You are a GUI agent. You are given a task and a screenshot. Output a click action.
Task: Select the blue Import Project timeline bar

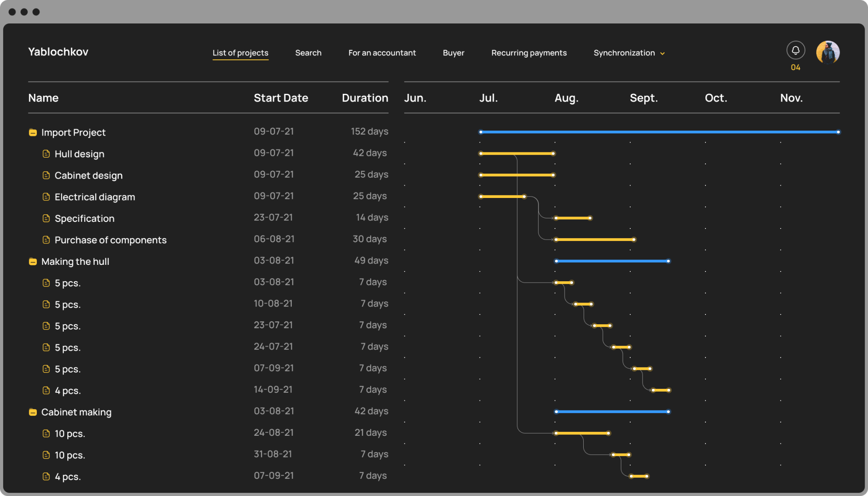pyautogui.click(x=659, y=132)
